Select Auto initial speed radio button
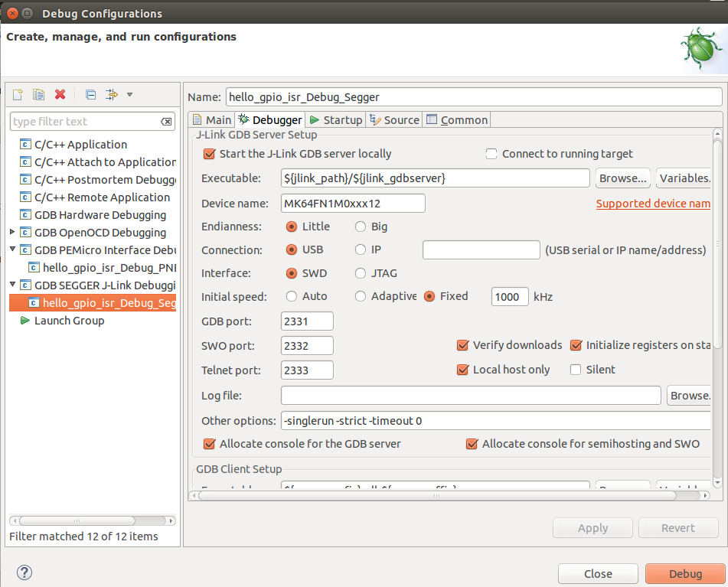The width and height of the screenshot is (728, 587). point(292,296)
